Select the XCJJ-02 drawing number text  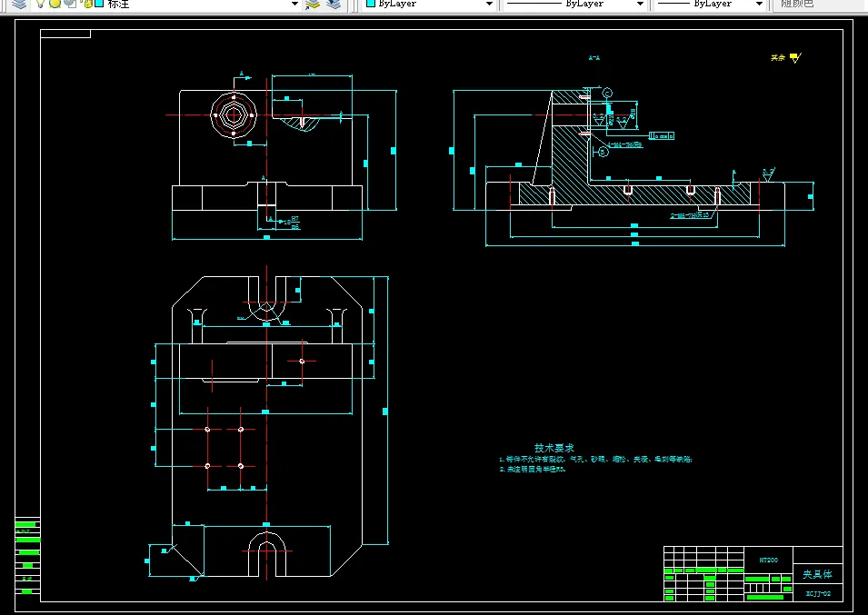coord(818,593)
